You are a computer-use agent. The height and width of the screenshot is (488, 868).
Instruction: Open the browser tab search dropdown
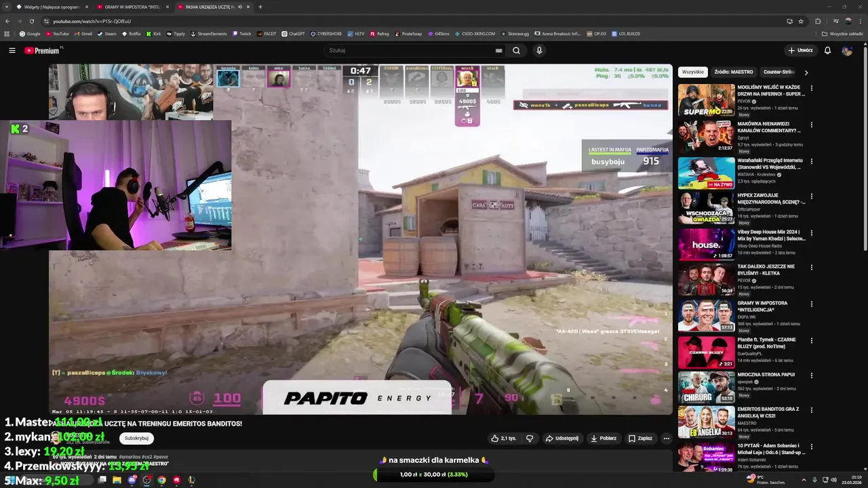click(7, 7)
